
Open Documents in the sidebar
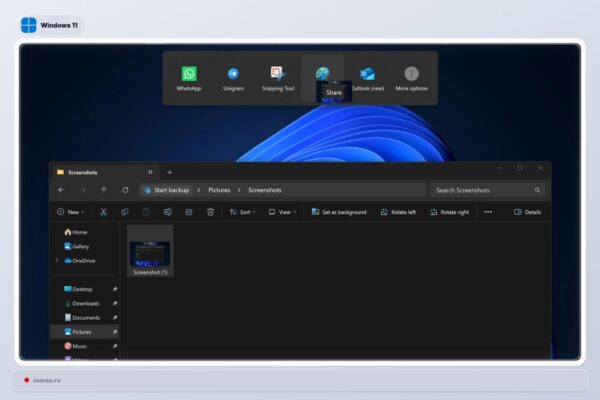[x=82, y=317]
